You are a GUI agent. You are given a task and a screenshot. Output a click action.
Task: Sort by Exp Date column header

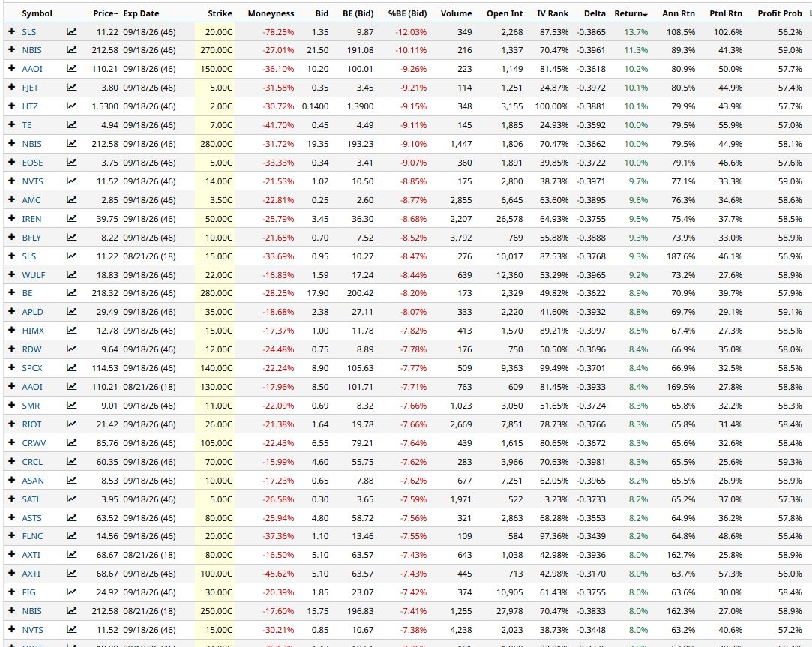(x=142, y=13)
